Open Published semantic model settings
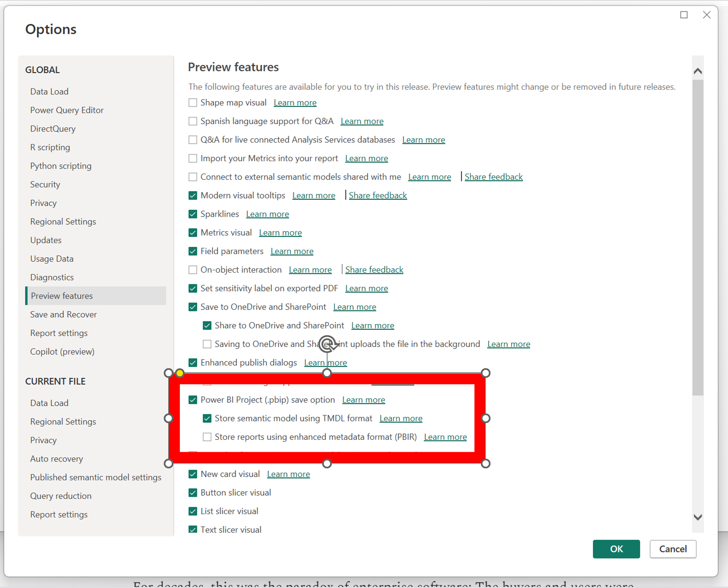728x588 pixels. tap(96, 477)
